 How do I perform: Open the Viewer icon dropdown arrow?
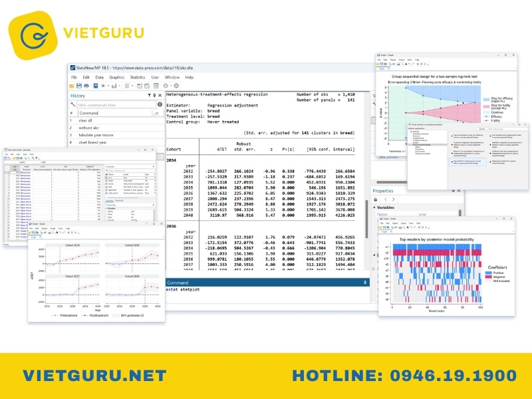(x=108, y=86)
